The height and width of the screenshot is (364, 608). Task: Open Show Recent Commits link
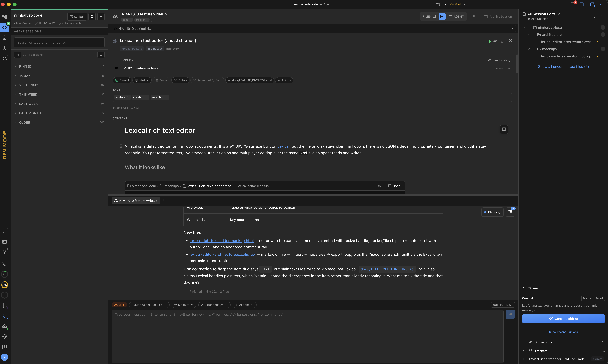563,332
